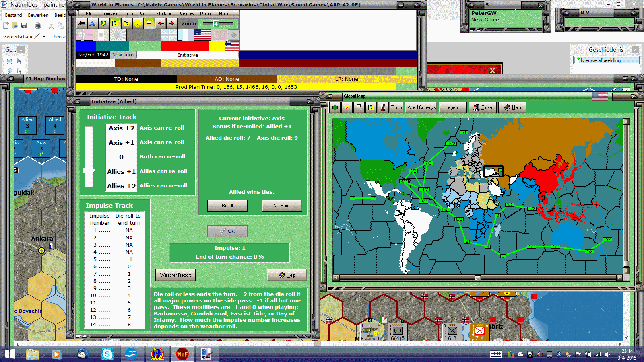
Task: Click Allied Convoys in Global Map toolbar
Action: (x=421, y=107)
